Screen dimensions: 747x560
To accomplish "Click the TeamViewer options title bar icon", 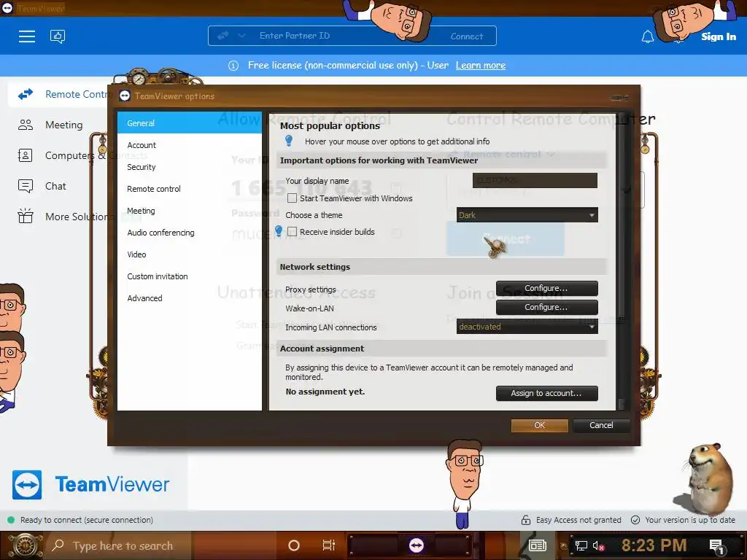I will tap(125, 96).
